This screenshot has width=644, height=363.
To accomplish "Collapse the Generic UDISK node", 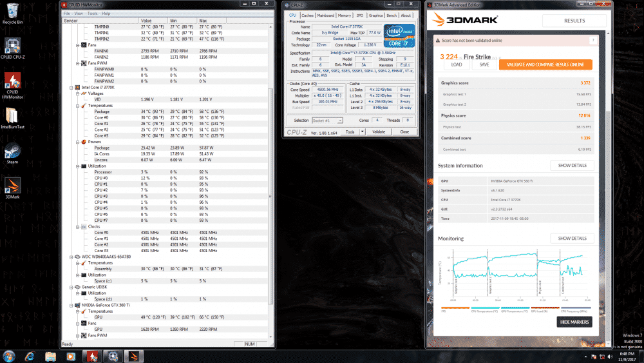I will [x=71, y=287].
